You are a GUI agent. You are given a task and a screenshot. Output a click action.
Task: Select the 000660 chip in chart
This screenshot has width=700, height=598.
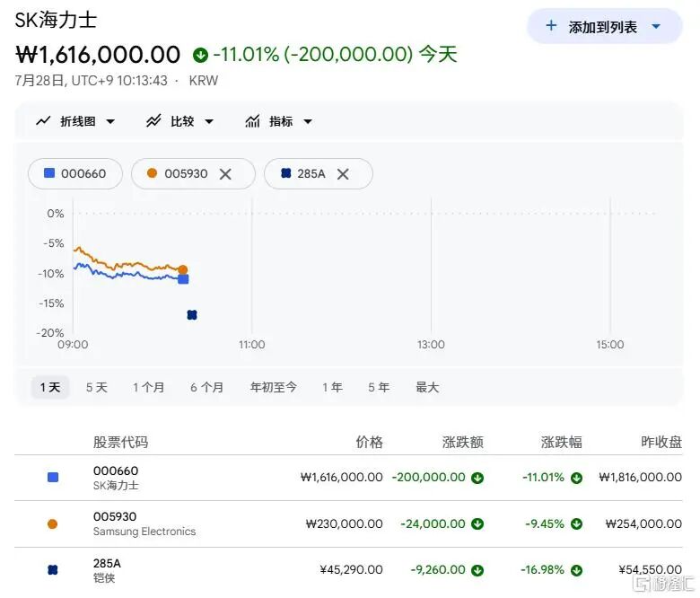coord(75,173)
